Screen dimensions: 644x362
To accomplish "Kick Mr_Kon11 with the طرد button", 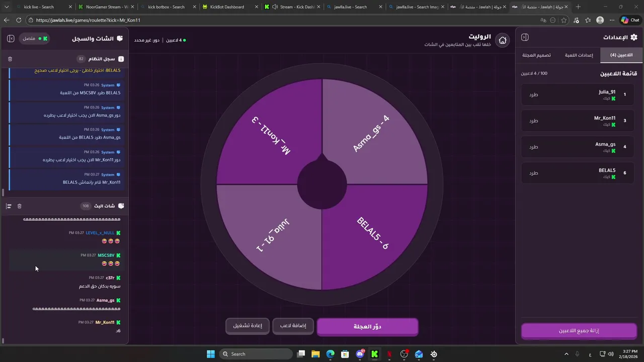I will [533, 121].
